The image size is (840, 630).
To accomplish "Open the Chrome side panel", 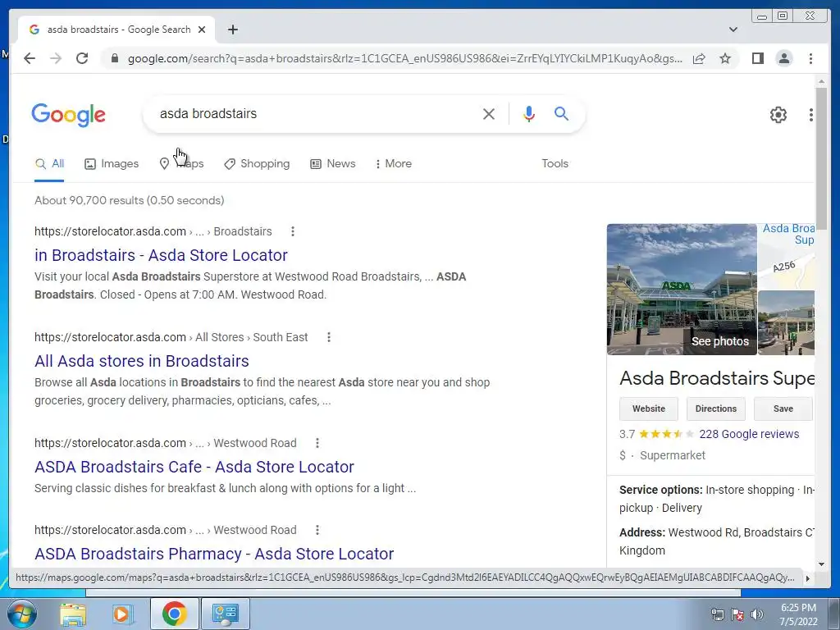I will [x=757, y=58].
